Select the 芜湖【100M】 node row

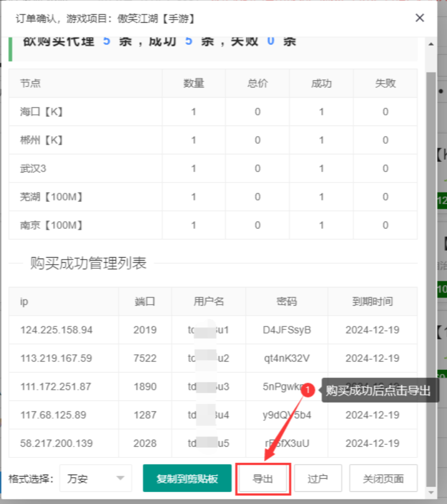213,197
